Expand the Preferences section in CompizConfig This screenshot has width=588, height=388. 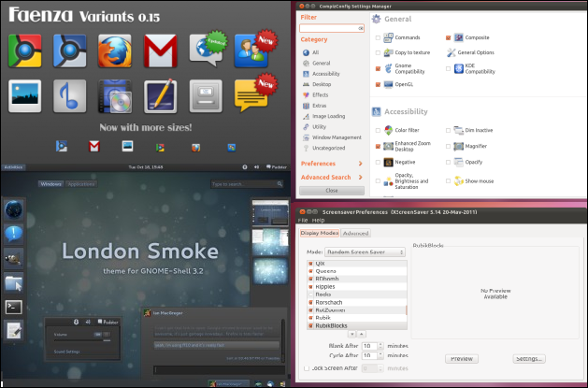(x=332, y=164)
